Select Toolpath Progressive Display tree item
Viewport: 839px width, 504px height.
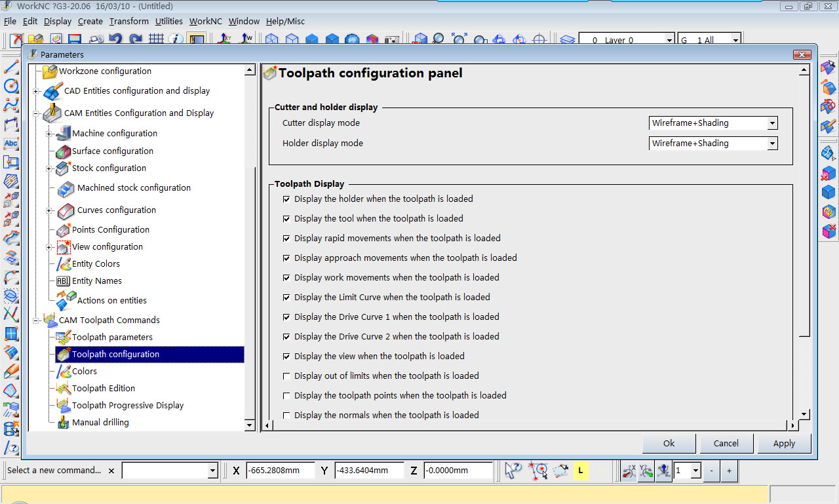[x=128, y=406]
